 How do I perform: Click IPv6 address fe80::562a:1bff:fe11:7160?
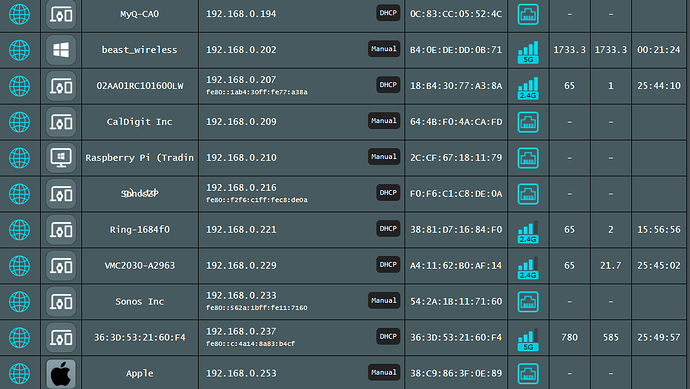(257, 308)
